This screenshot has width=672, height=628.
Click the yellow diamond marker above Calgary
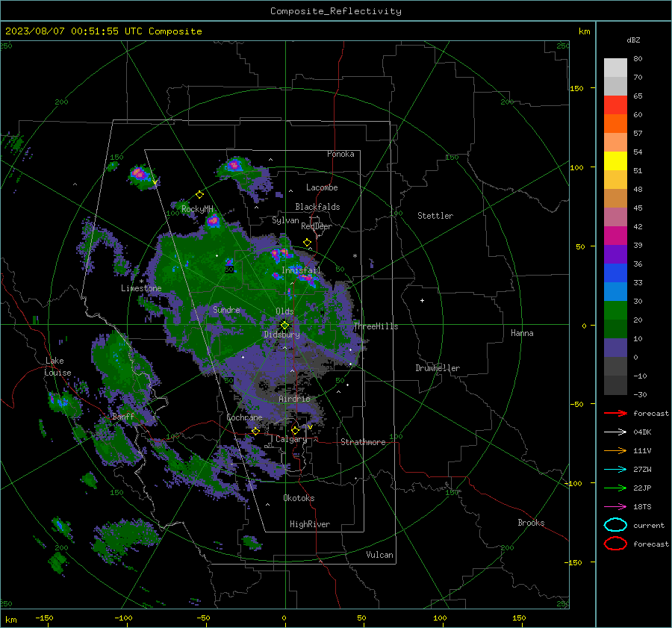295,430
